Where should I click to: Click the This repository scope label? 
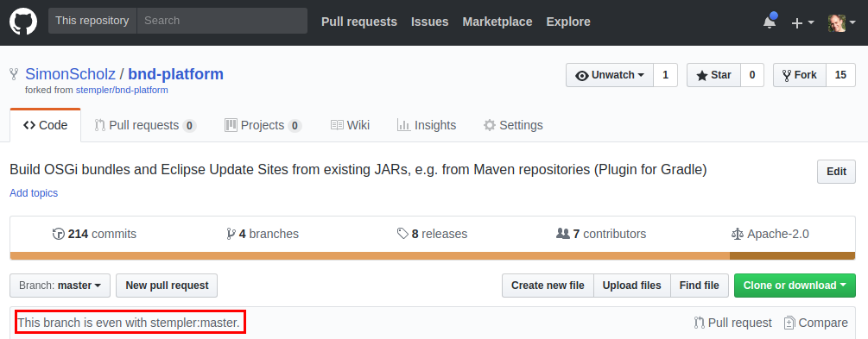pos(92,21)
